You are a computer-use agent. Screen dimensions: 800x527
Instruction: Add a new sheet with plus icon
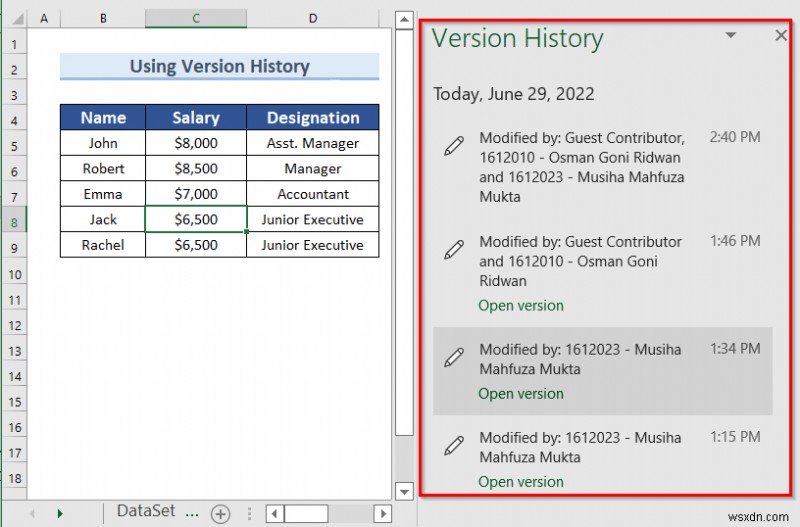tap(220, 514)
